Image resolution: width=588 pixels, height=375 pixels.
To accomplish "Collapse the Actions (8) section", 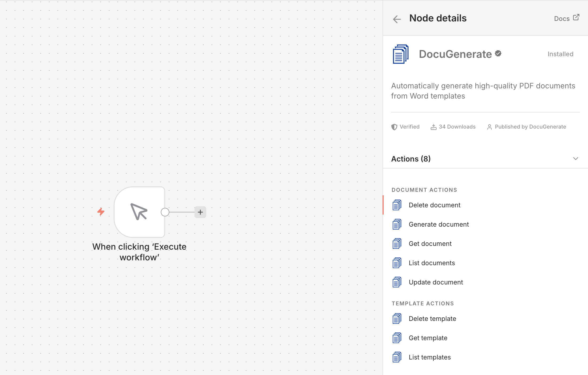I will click(x=576, y=159).
